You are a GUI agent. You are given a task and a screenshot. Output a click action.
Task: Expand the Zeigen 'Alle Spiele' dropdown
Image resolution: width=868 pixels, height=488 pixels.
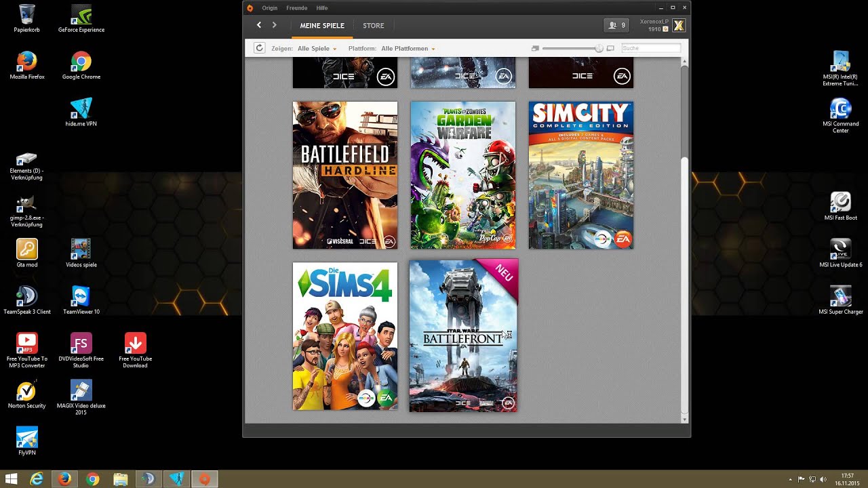pos(317,49)
